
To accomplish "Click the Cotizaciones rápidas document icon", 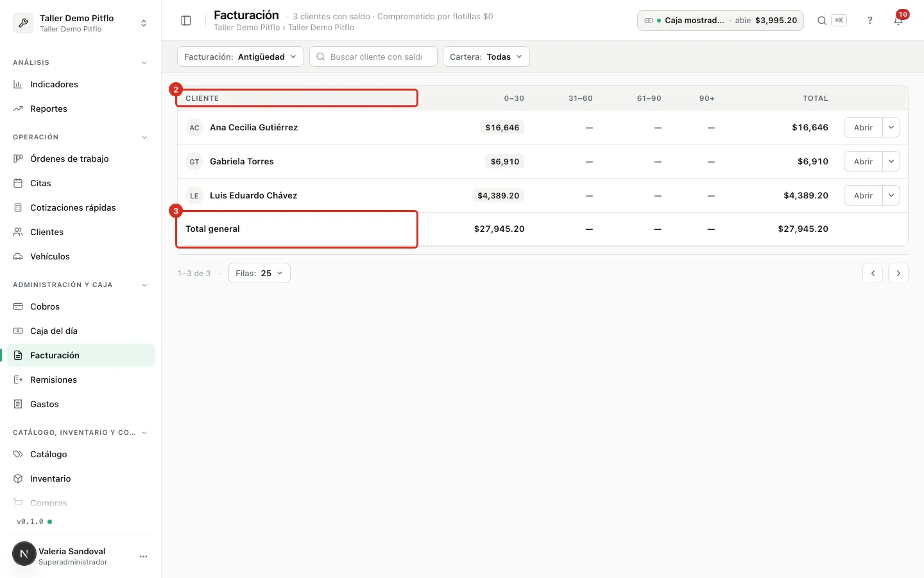I will (x=18, y=207).
